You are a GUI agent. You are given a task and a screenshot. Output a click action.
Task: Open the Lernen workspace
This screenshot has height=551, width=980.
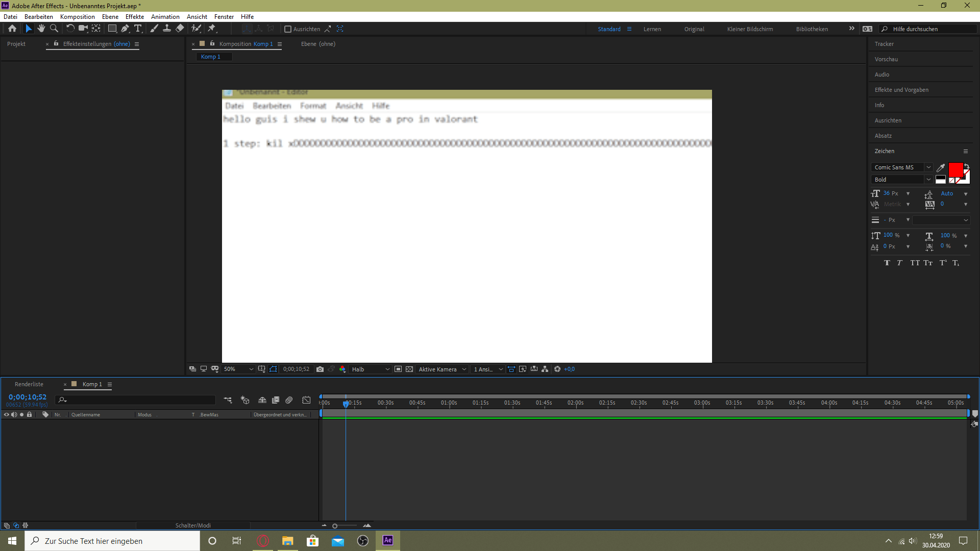(652, 29)
